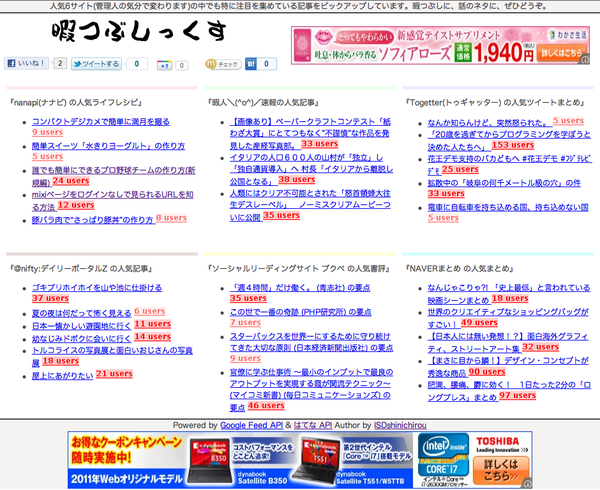
Task: Open 夏の夜は何だって怖く見える link
Action: click(82, 313)
